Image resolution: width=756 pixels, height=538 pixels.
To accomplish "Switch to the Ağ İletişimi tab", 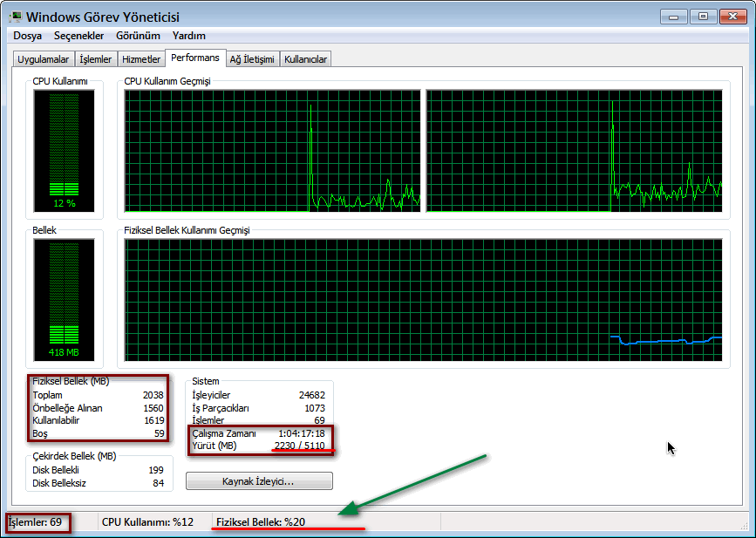I will pyautogui.click(x=252, y=59).
